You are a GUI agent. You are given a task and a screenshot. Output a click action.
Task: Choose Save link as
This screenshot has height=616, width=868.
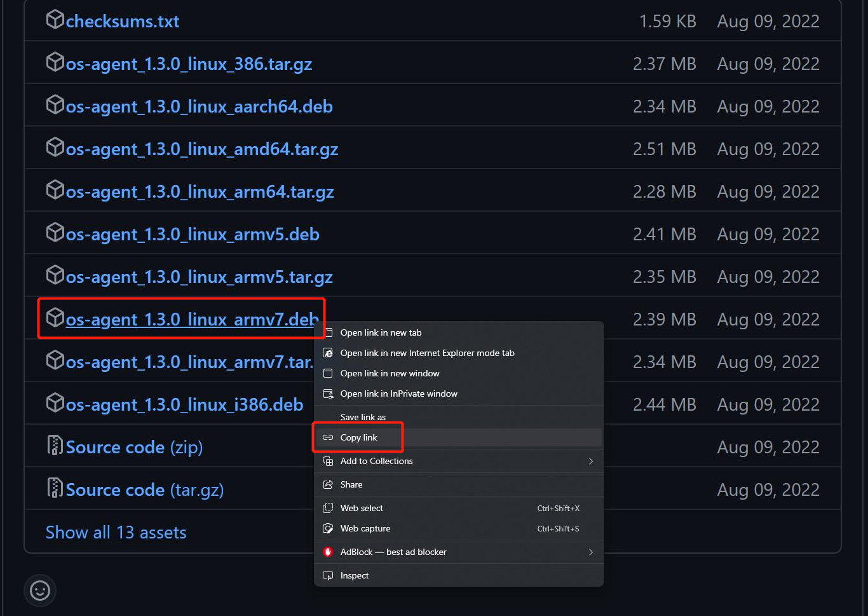(x=459, y=417)
